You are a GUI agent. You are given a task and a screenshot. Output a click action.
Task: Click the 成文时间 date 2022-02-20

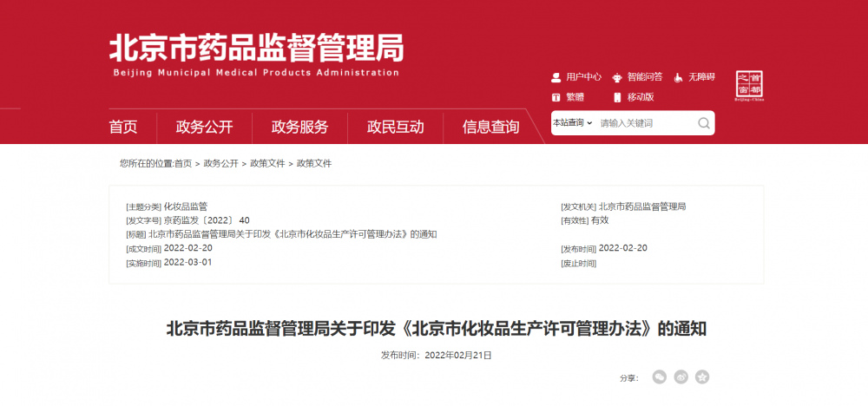pos(187,248)
